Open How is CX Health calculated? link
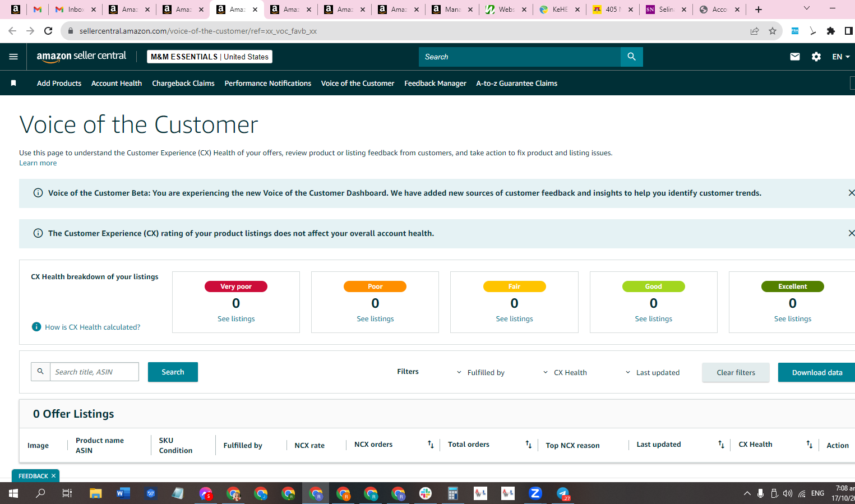Viewport: 855px width, 504px height. (93, 327)
